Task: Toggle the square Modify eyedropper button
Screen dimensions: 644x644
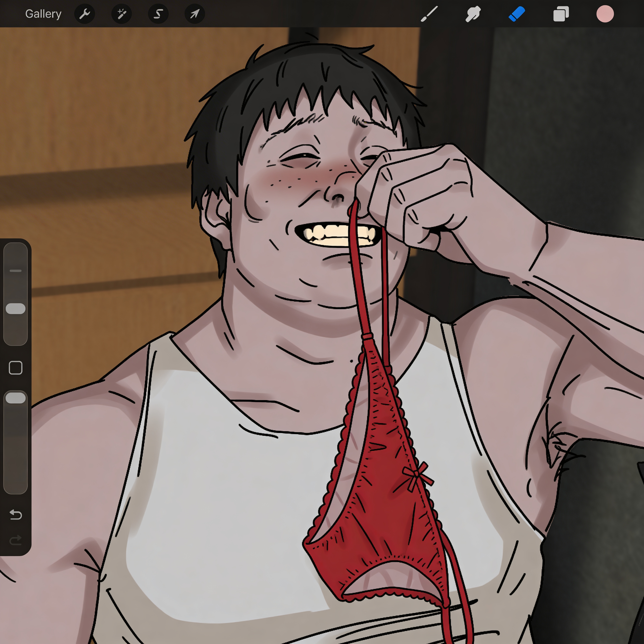Action: point(16,368)
